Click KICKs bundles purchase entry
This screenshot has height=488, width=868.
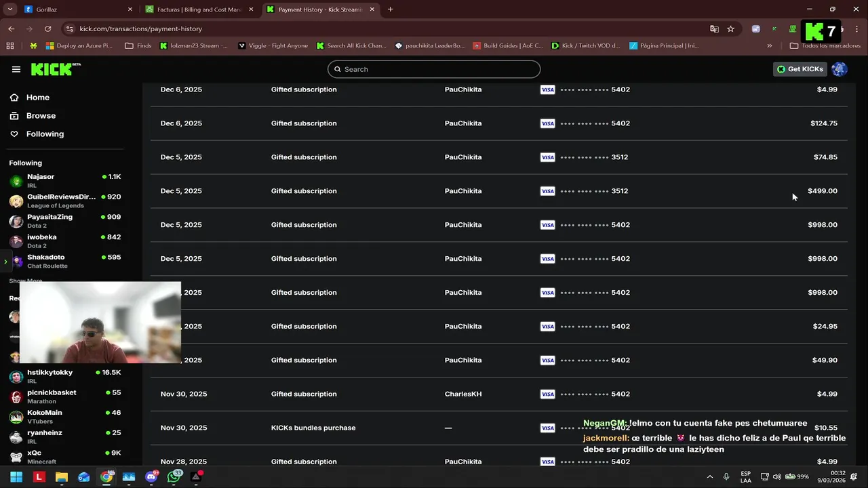(313, 428)
